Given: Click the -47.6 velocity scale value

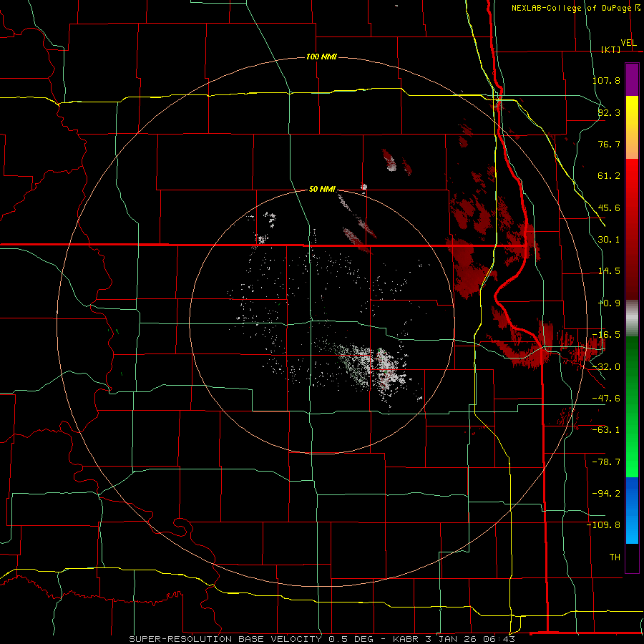Looking at the screenshot, I should (606, 399).
